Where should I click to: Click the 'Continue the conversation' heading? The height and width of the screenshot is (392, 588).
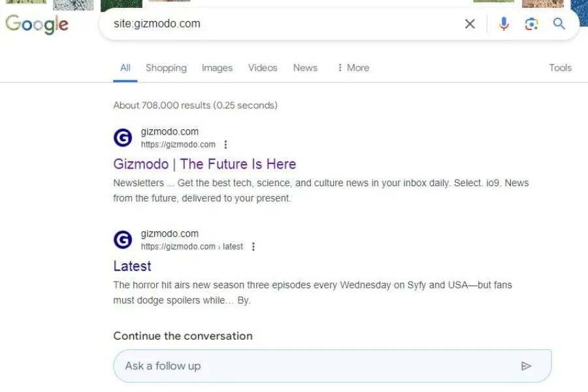(x=183, y=336)
